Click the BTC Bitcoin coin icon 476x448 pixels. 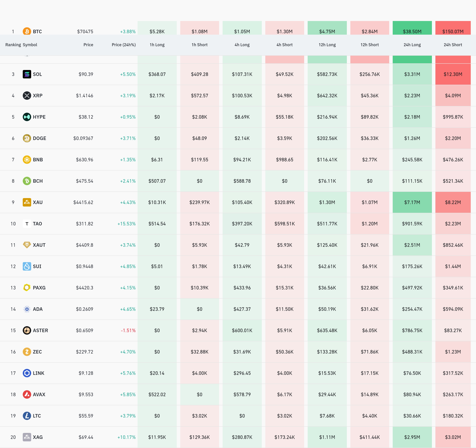(x=27, y=31)
